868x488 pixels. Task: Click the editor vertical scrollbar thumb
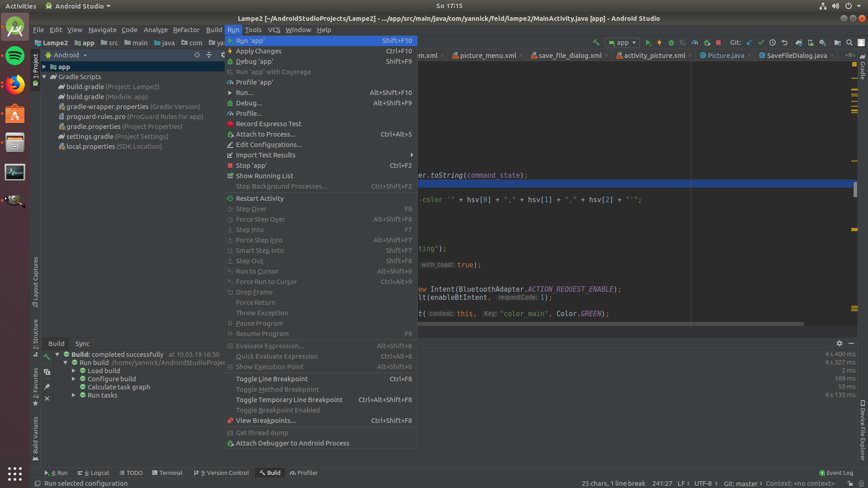(855, 190)
